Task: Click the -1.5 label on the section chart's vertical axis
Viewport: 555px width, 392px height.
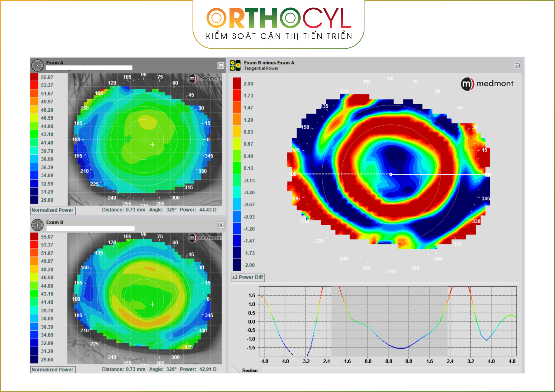Action: [251, 348]
